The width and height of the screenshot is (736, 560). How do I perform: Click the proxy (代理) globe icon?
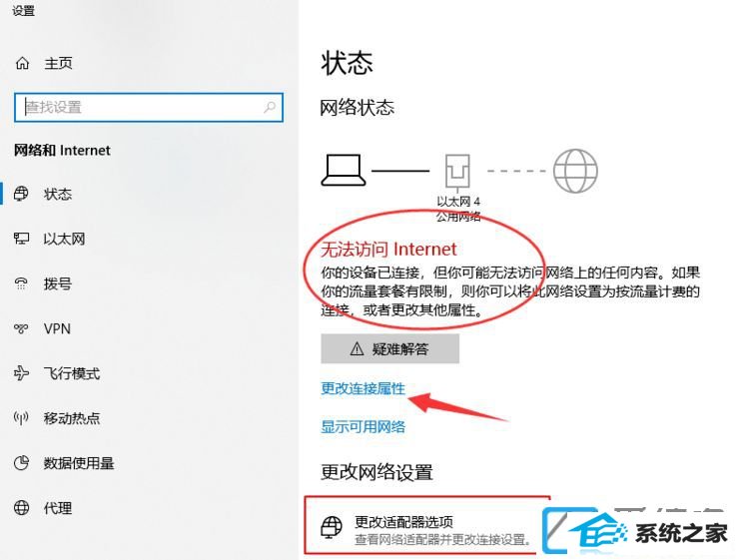[x=21, y=507]
